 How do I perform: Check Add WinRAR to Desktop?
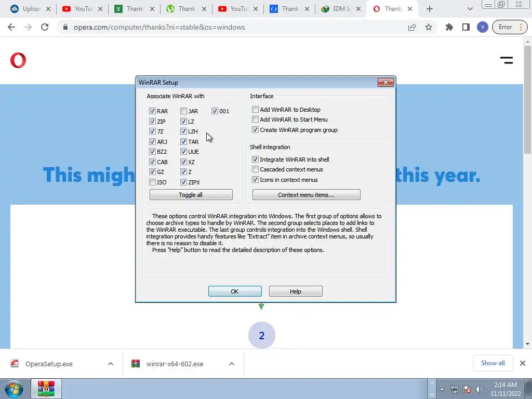click(x=255, y=109)
